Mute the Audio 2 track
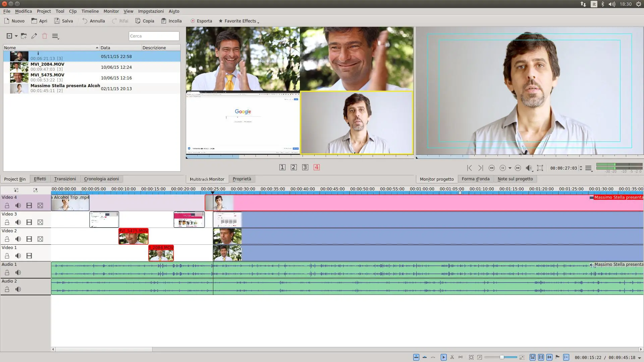This screenshot has height=362, width=644. pyautogui.click(x=18, y=289)
